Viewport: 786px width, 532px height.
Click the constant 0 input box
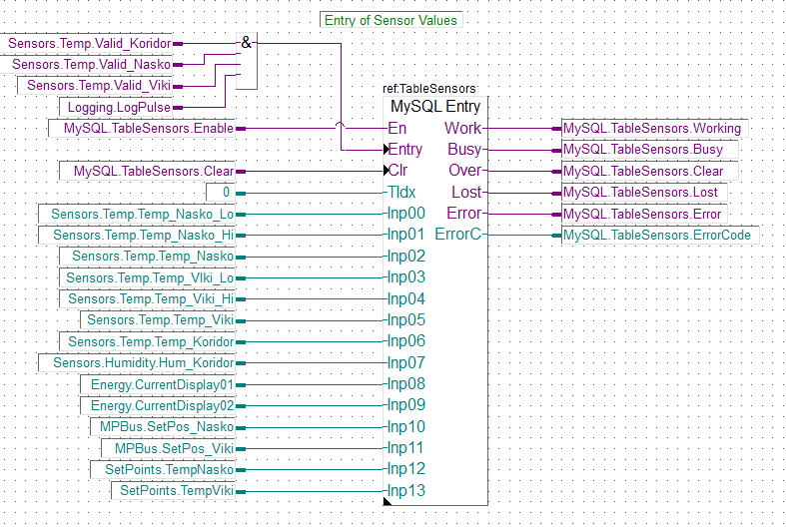coord(221,193)
